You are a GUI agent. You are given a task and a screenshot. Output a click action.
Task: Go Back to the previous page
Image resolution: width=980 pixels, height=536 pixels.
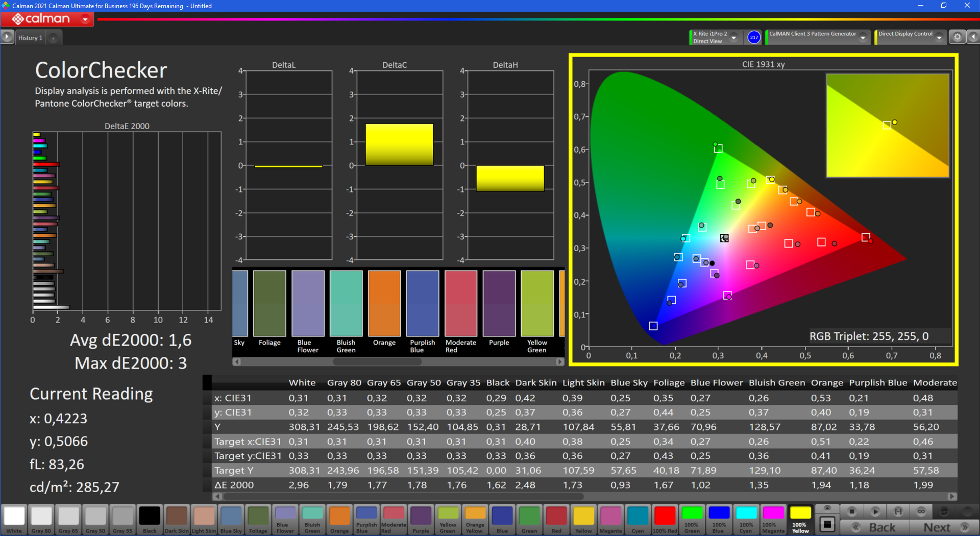tap(875, 527)
